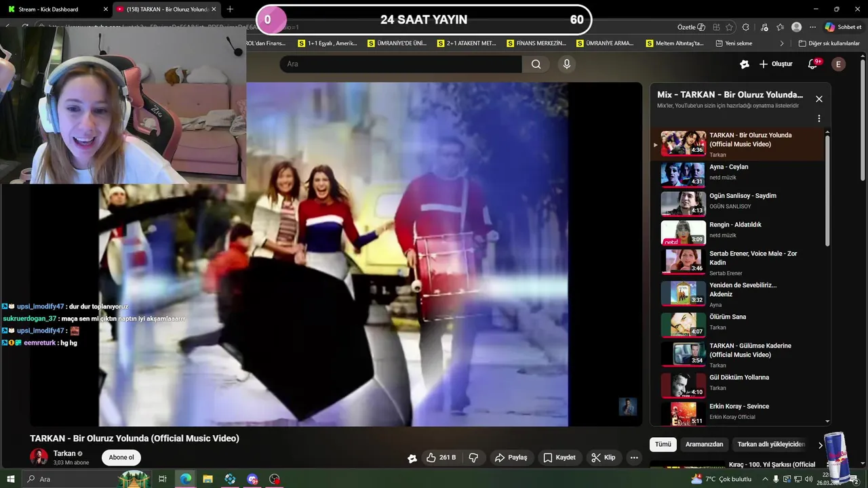Open the 2+1 ATAKENT MET bookmark
The image size is (868, 488).
[x=467, y=43]
